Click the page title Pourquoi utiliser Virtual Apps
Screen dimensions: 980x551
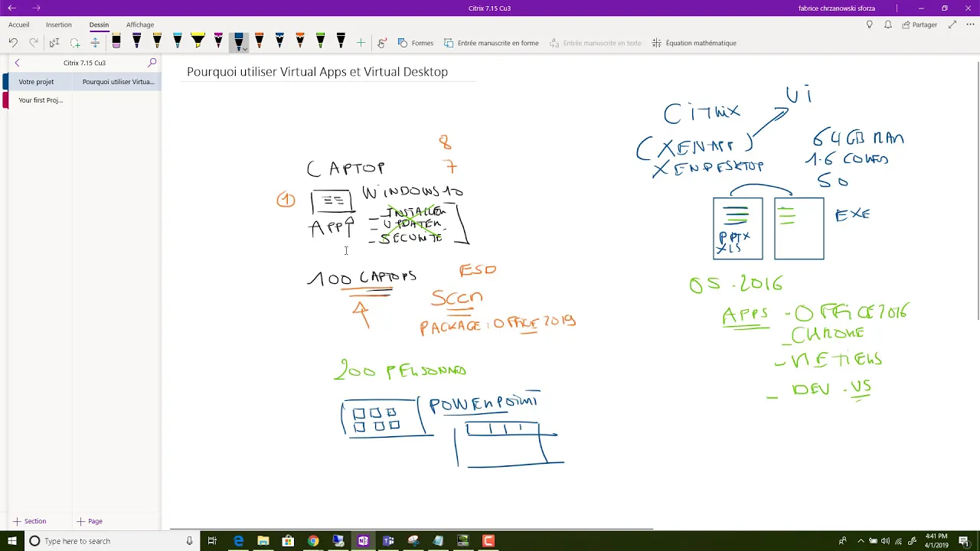(x=317, y=72)
